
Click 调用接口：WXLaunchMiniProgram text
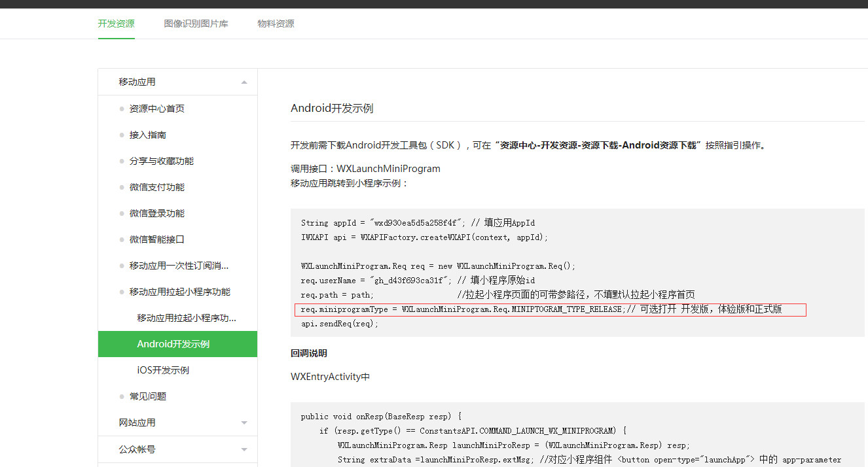point(365,169)
